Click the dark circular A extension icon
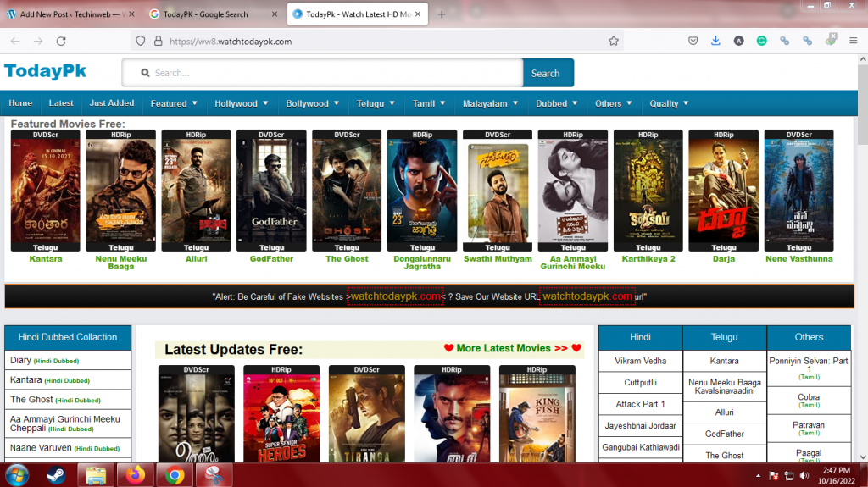The image size is (868, 487). [x=738, y=41]
